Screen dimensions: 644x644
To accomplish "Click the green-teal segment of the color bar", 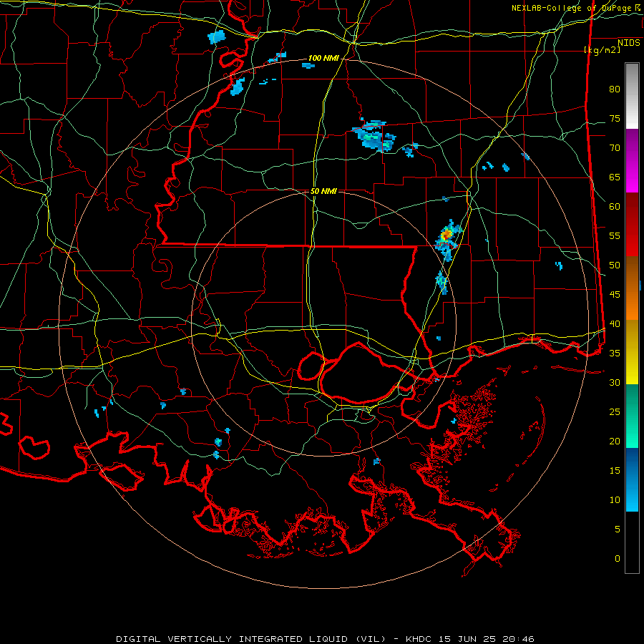I will (x=632, y=416).
